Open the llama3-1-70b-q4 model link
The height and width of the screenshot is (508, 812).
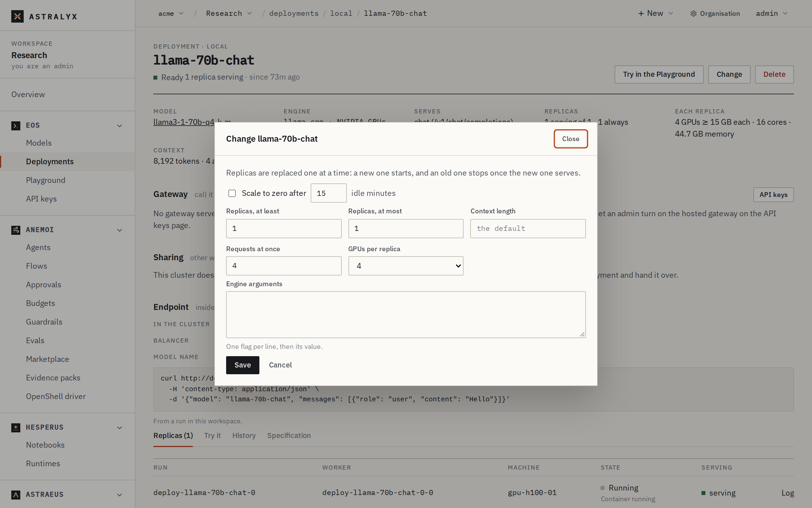[184, 122]
